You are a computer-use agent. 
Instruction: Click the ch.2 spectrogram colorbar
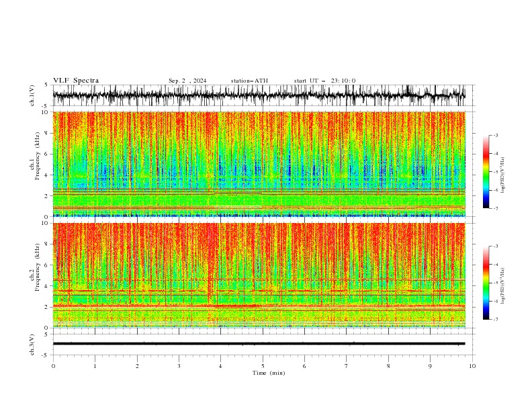tap(486, 283)
